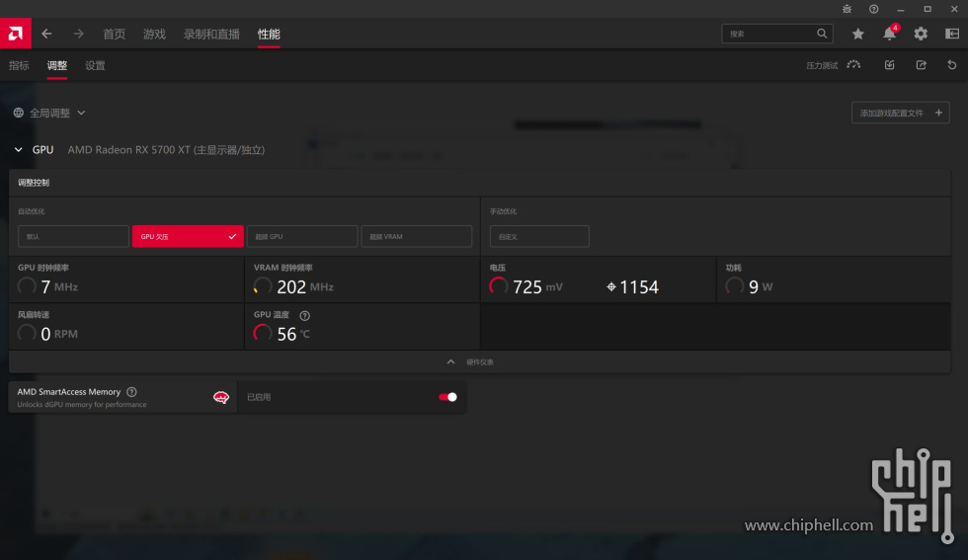Click the 自动优化 label

pos(31,211)
